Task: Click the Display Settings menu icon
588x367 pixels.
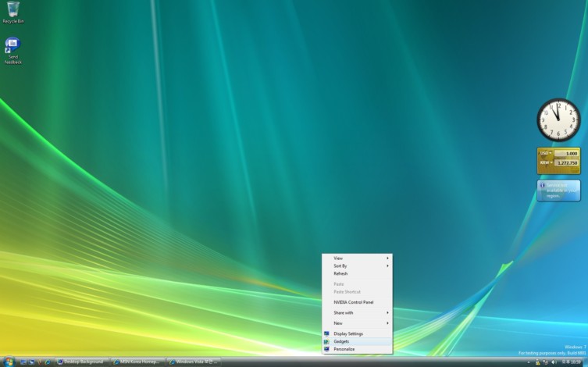Action: point(326,333)
